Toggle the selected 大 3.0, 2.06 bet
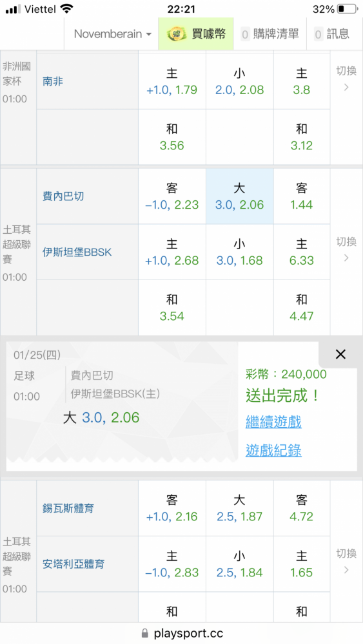 (x=240, y=196)
